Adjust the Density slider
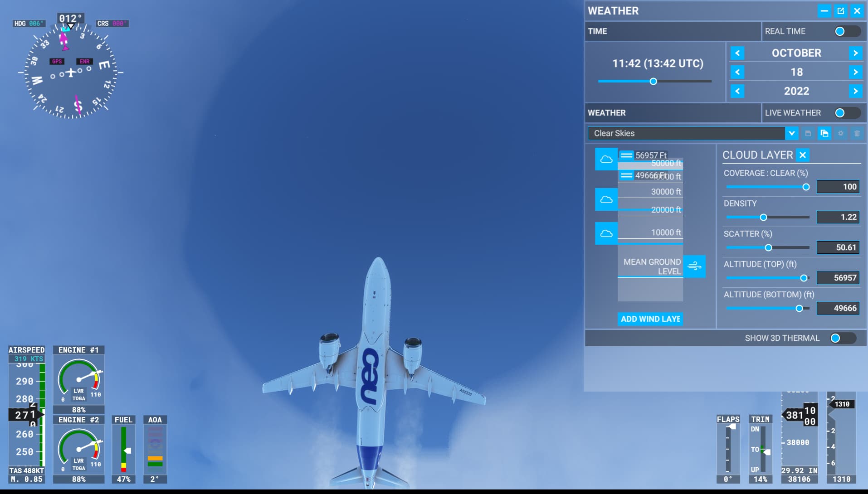 tap(768, 217)
